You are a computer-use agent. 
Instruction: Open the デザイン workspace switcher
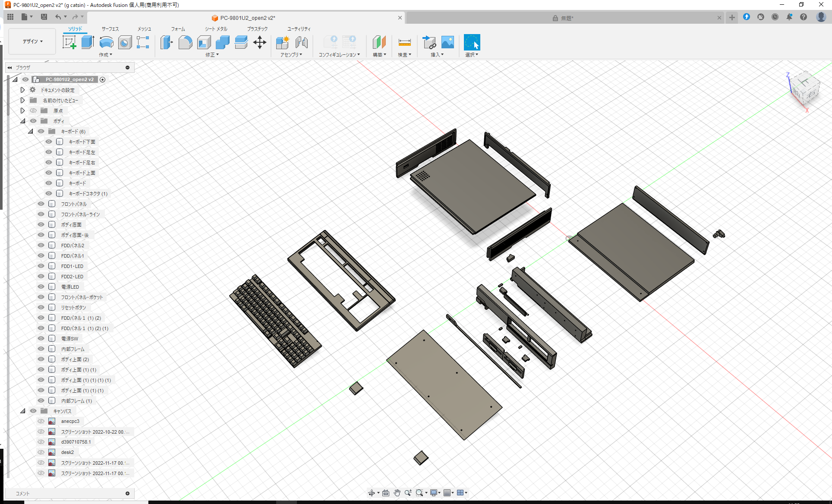(32, 41)
